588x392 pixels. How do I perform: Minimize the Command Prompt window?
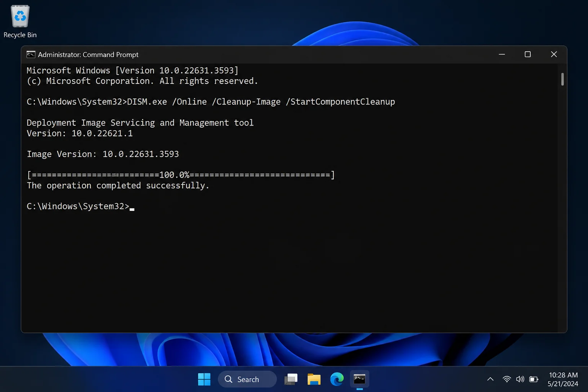[x=502, y=54]
